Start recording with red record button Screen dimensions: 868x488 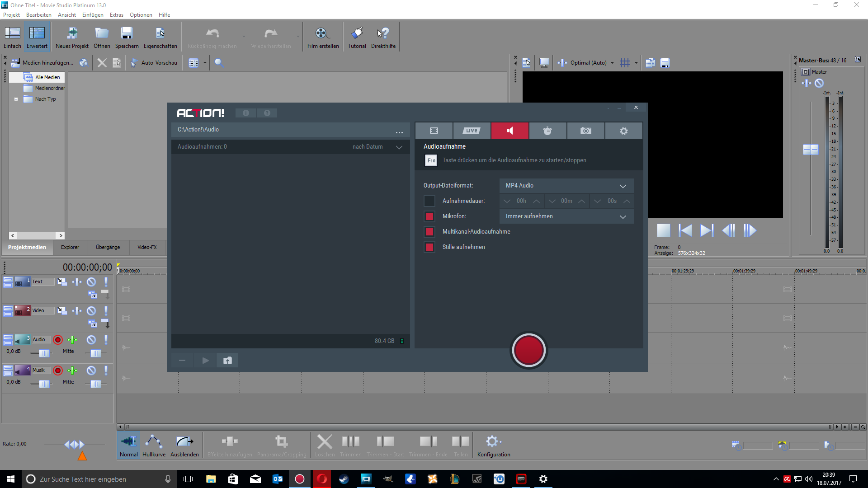528,350
